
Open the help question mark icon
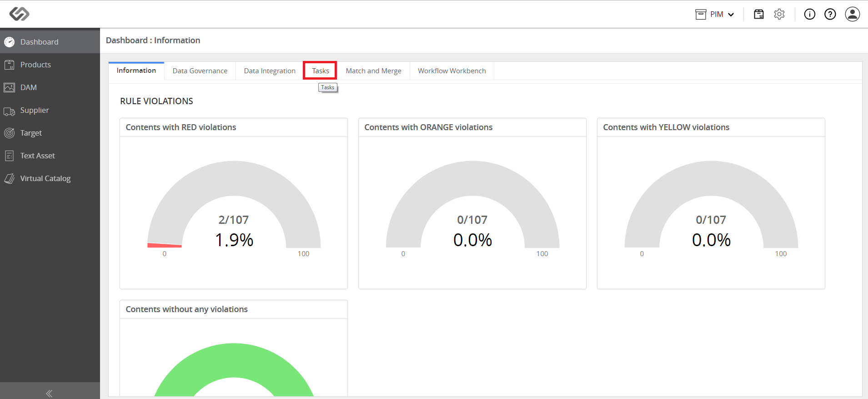[830, 14]
